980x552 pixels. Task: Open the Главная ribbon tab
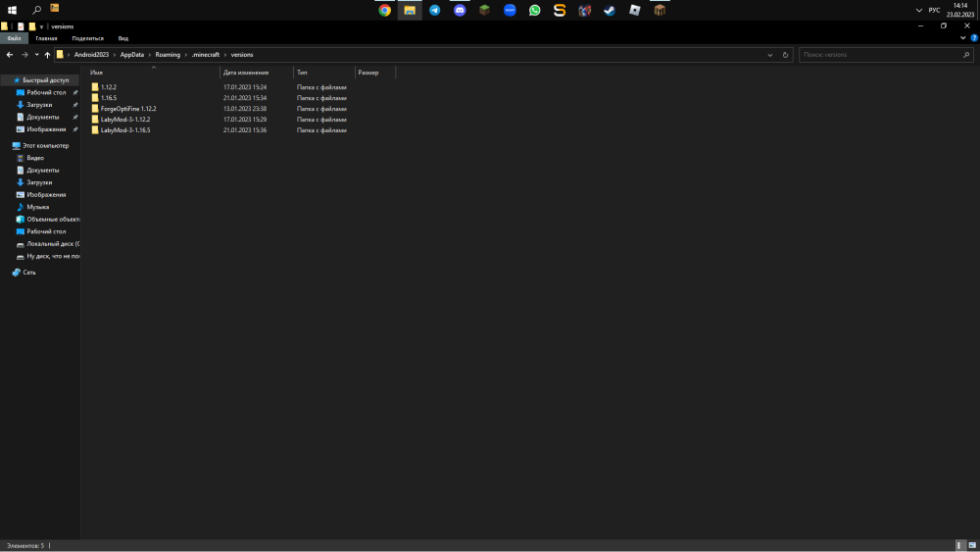click(46, 39)
